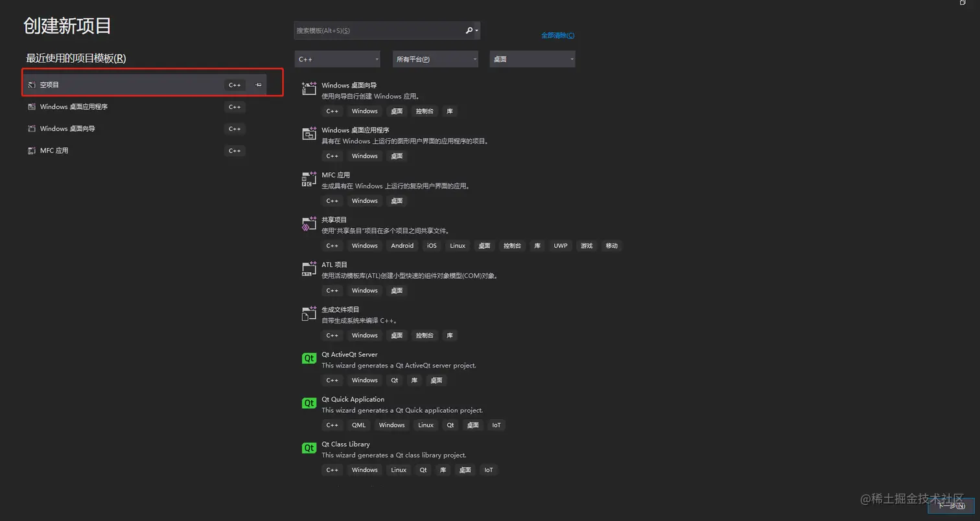980x521 pixels.
Task: Open the C++ language filter dropdown
Action: click(337, 59)
